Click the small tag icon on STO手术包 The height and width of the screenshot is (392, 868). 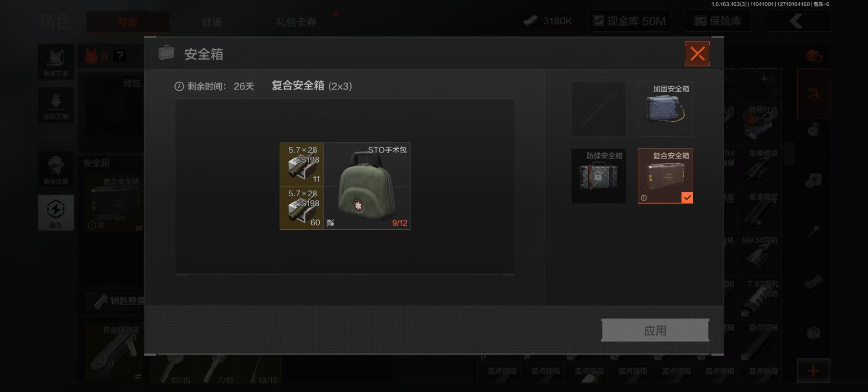(x=330, y=222)
